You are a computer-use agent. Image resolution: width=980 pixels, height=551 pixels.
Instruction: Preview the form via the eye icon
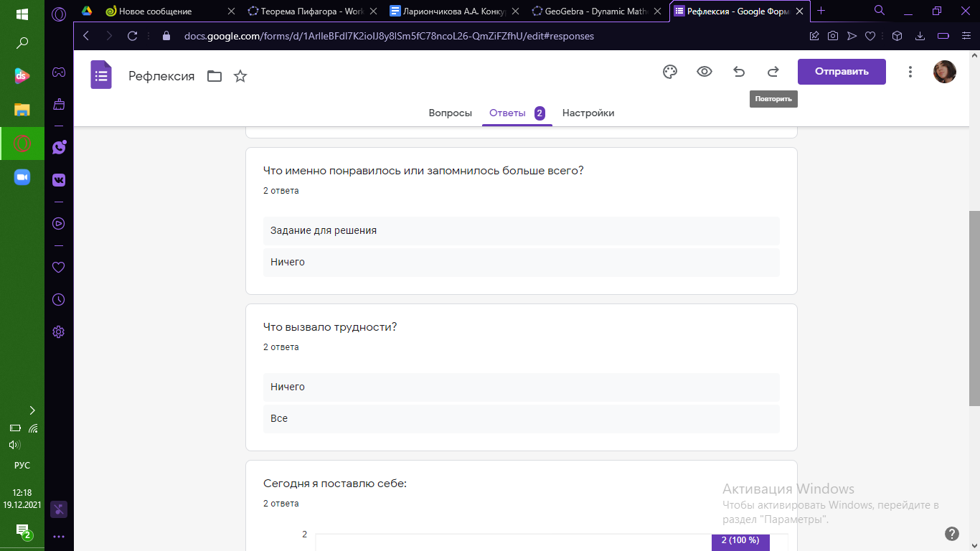click(x=705, y=72)
